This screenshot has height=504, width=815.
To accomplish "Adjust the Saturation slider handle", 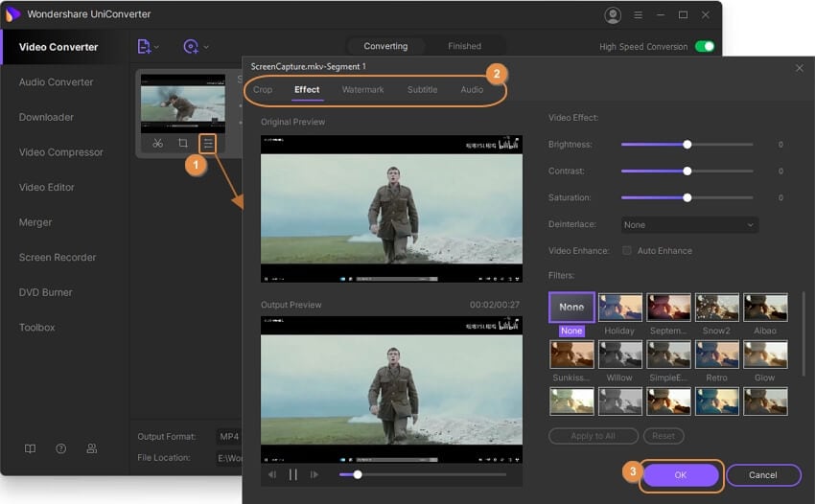I will point(687,197).
